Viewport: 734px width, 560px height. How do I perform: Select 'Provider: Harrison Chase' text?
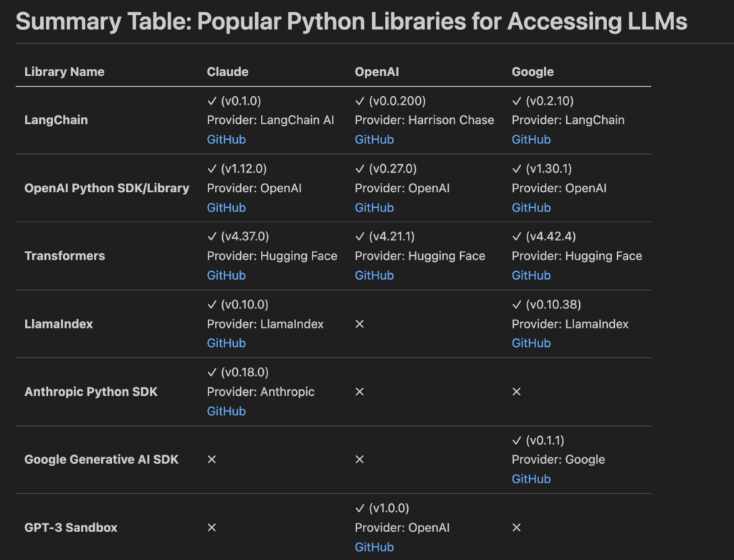(x=424, y=120)
